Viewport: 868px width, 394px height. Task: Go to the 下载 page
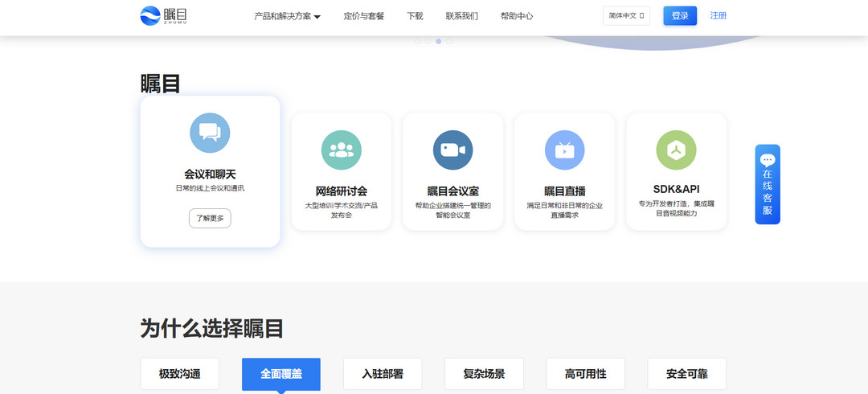coord(415,16)
